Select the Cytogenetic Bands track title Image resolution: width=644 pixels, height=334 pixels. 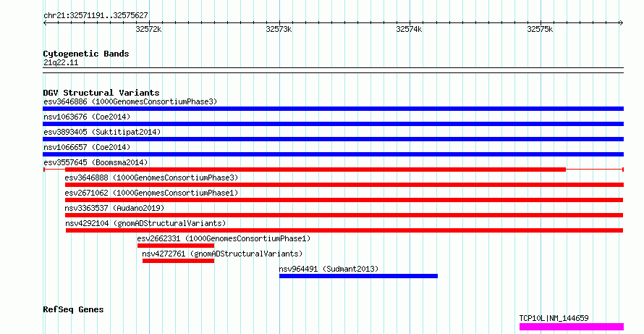click(86, 54)
